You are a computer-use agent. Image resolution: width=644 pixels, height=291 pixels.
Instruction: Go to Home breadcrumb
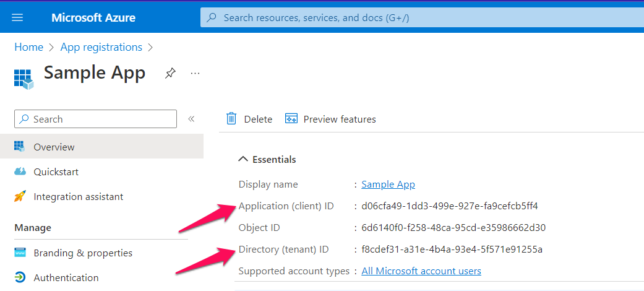(28, 47)
